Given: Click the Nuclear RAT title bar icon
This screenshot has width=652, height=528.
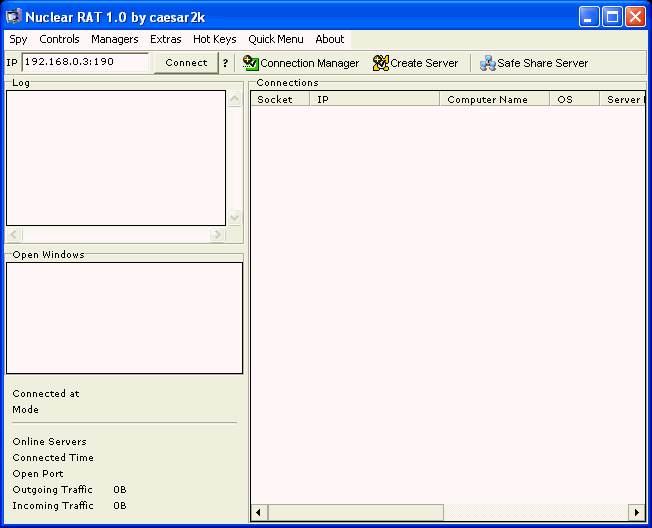Looking at the screenshot, I should [14, 16].
